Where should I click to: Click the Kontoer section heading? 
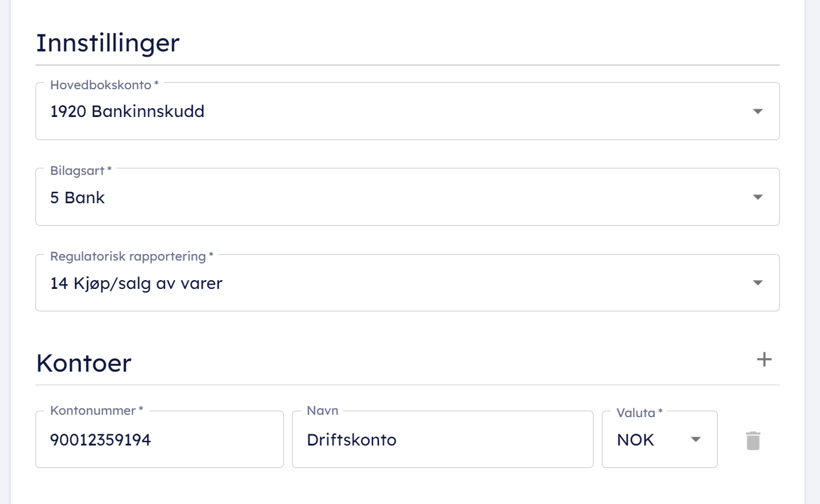pos(83,363)
